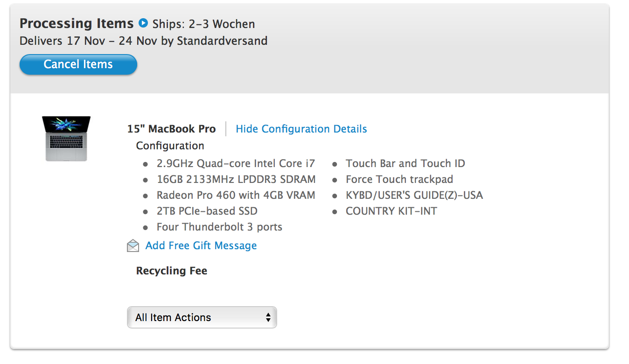Select the Touch Bar and Touch ID entry
The height and width of the screenshot is (364, 629).
tap(405, 163)
